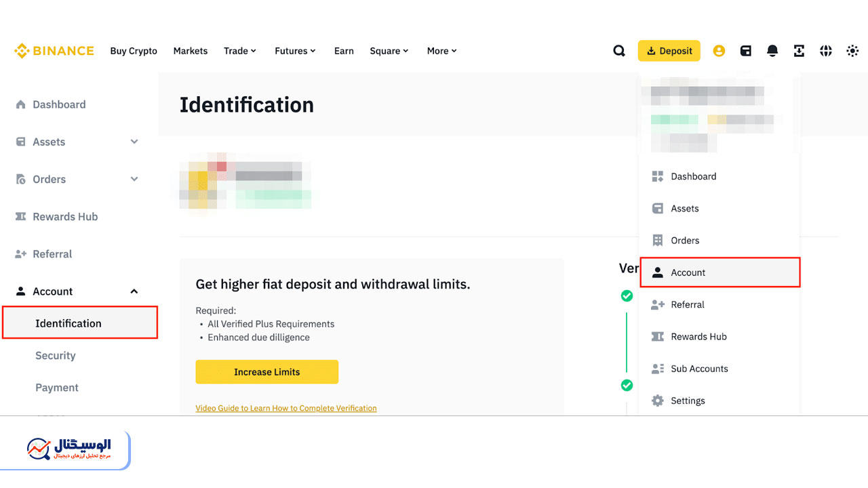
Task: Click the Settings gear icon in dropdown
Action: pos(657,401)
